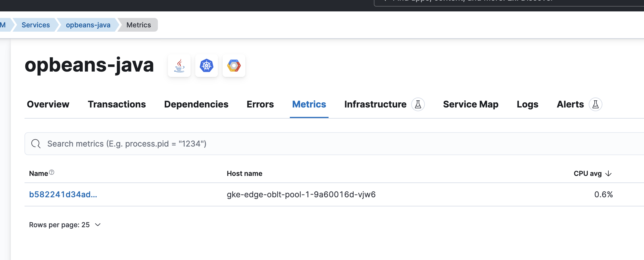Open the Overview tab
This screenshot has width=644, height=260.
point(48,104)
